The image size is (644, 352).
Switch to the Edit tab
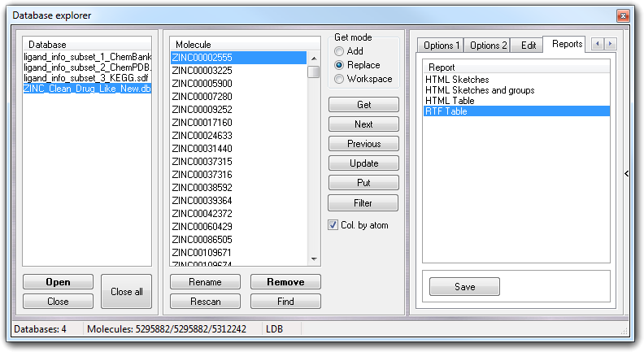tap(528, 46)
